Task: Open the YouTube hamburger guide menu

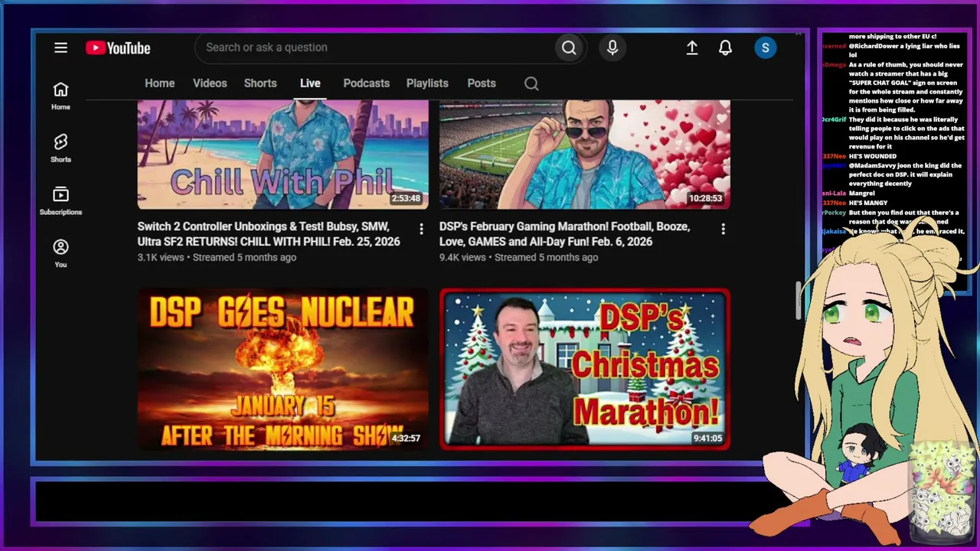Action: click(61, 47)
